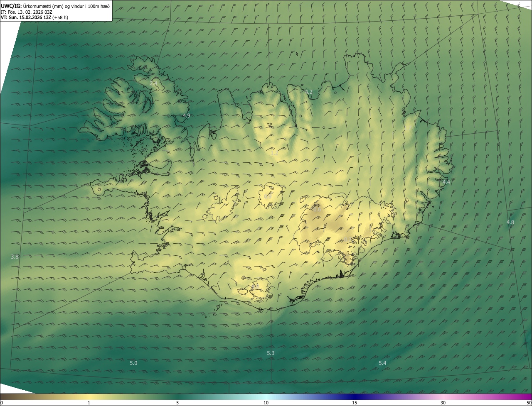Click the initial time 'IT: Fös. 13. 02. 2026 03Z'

[x=27, y=12]
